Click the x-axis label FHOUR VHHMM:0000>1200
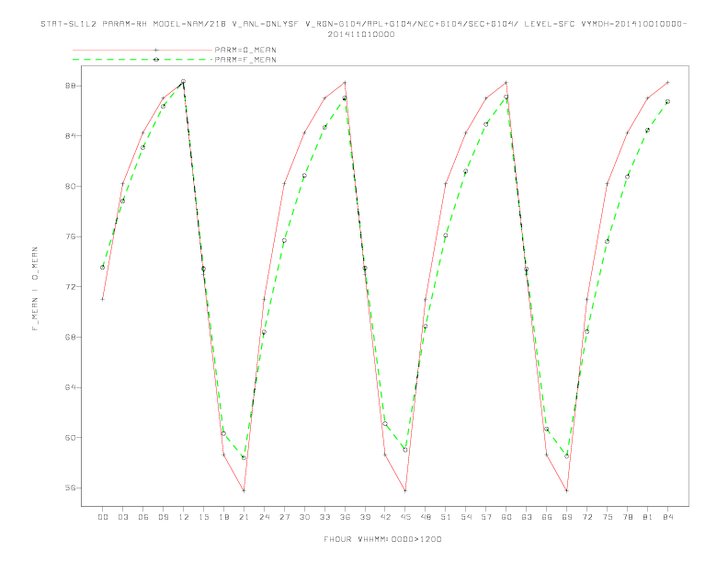 (x=382, y=539)
